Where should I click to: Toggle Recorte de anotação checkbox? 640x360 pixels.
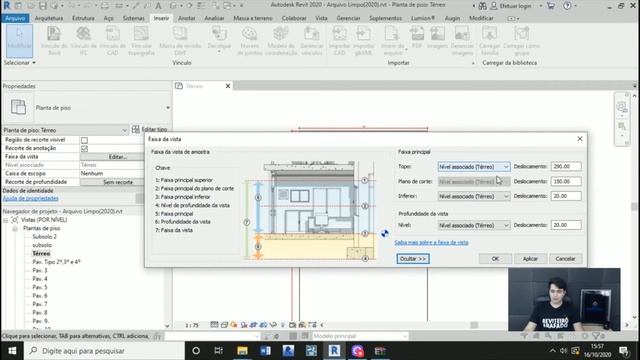click(x=84, y=149)
